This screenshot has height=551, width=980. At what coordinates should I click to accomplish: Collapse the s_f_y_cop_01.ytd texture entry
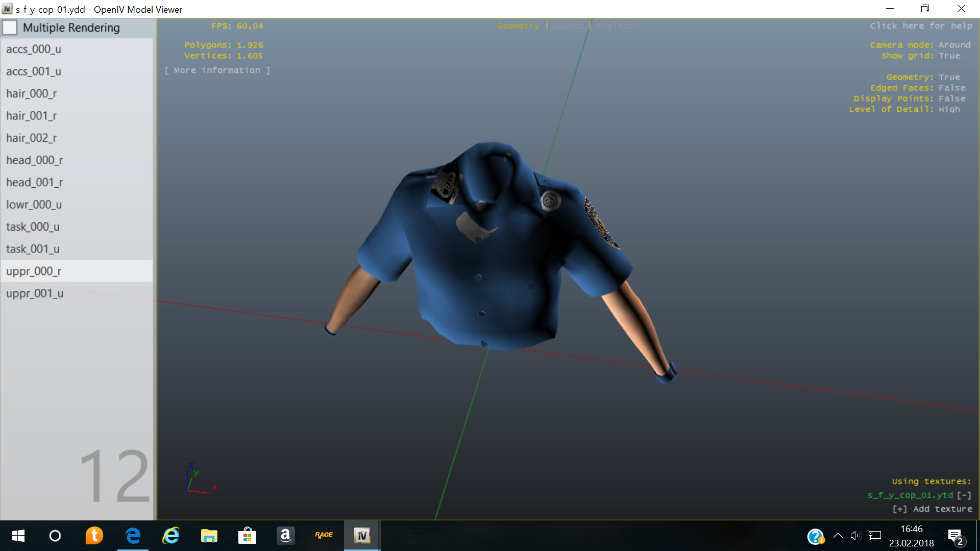(964, 495)
